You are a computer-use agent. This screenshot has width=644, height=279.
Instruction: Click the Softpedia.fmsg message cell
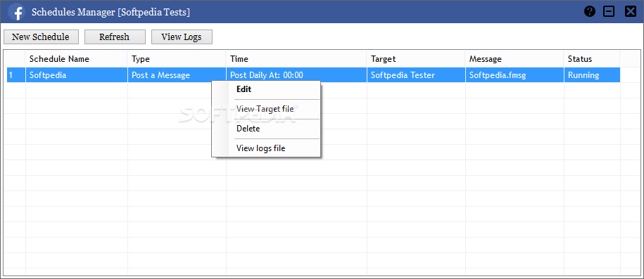pyautogui.click(x=514, y=75)
